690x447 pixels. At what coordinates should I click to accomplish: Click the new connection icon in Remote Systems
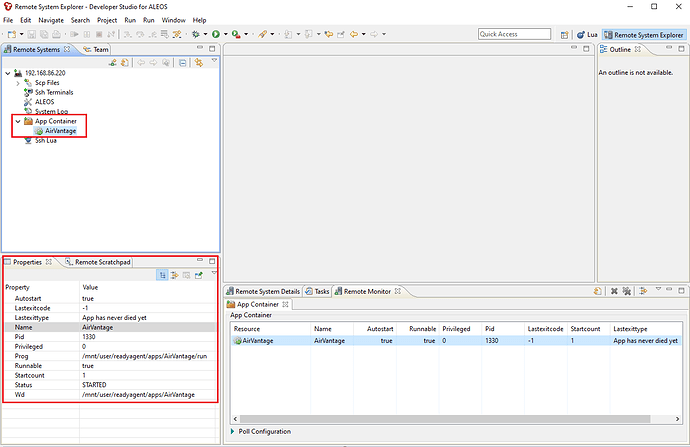[x=113, y=62]
